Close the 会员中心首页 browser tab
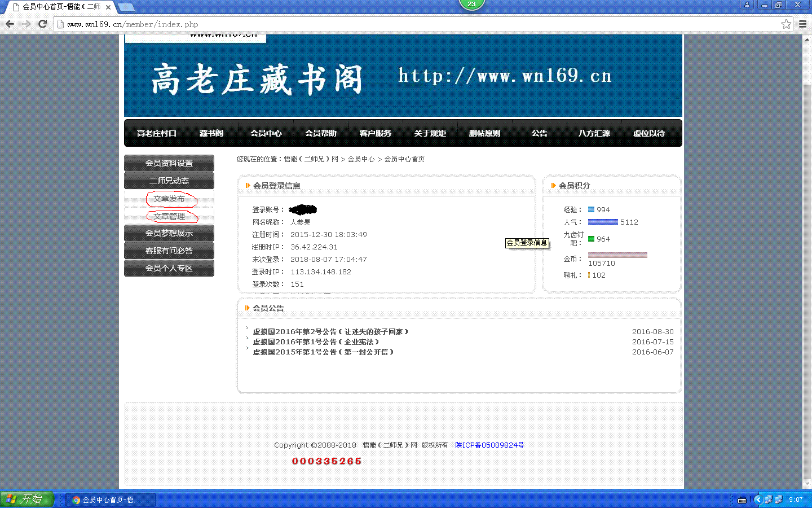 coord(108,7)
